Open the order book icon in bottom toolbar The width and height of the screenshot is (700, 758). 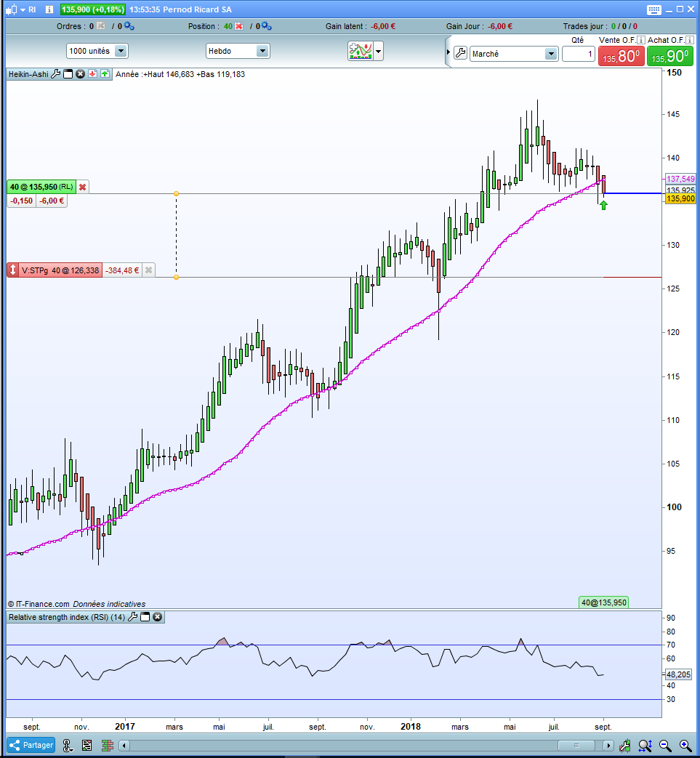coord(107,746)
